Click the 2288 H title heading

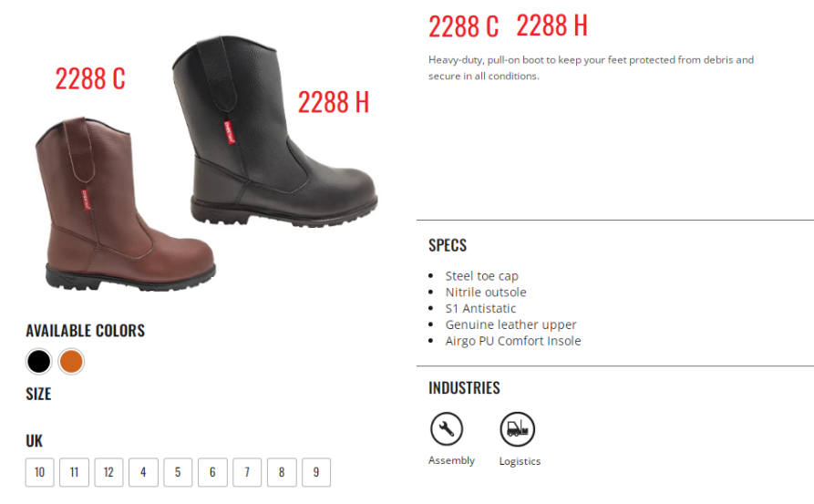551,26
